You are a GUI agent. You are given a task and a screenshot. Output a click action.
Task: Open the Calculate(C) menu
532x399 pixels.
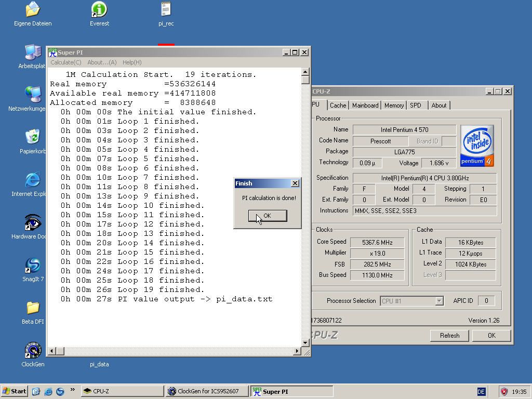click(x=65, y=62)
